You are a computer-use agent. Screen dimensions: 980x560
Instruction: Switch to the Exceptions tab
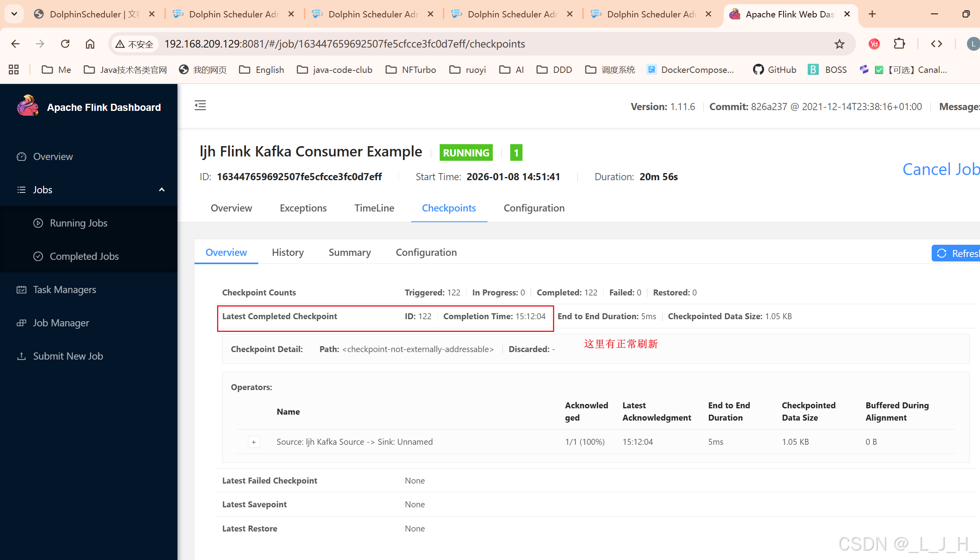click(x=303, y=208)
